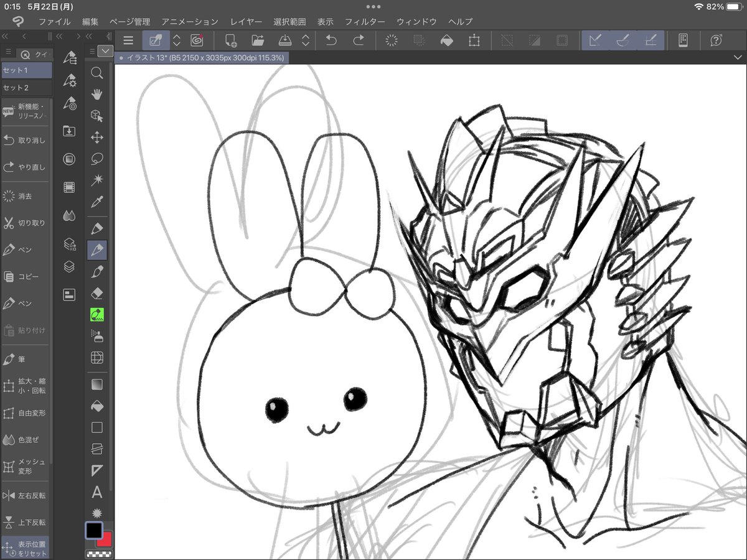This screenshot has height=560, width=747.
Task: Open a file with folder icon
Action: (x=258, y=41)
